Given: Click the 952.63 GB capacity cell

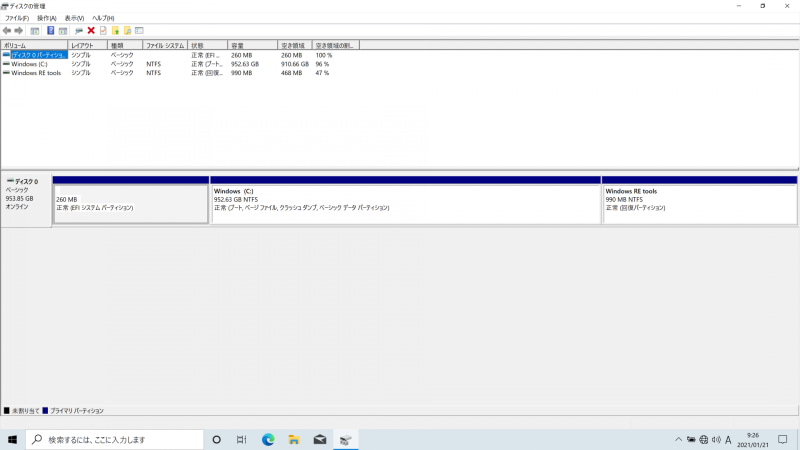Looking at the screenshot, I should [x=245, y=64].
